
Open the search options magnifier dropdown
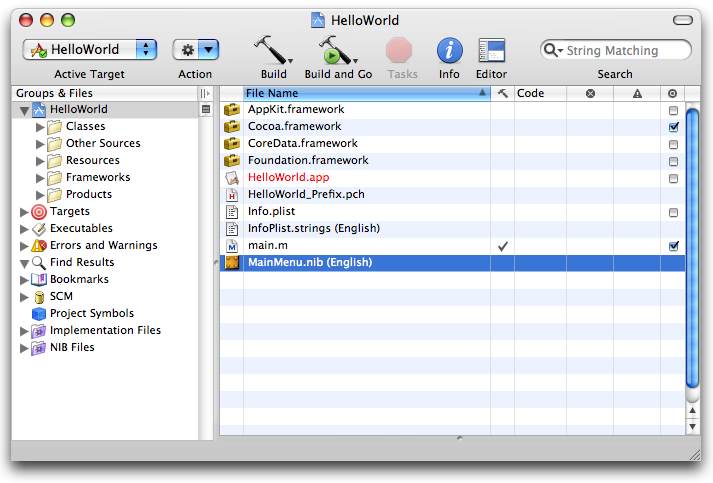[x=553, y=50]
